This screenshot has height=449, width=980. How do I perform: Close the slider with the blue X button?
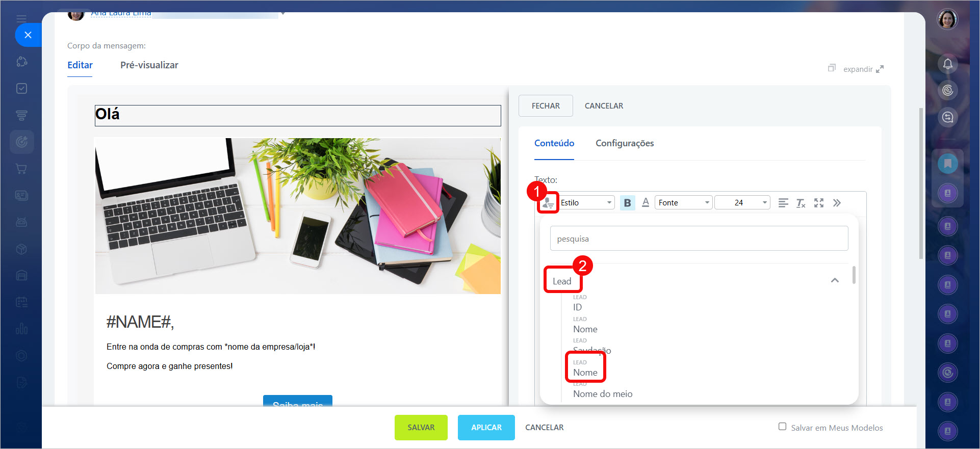[28, 35]
